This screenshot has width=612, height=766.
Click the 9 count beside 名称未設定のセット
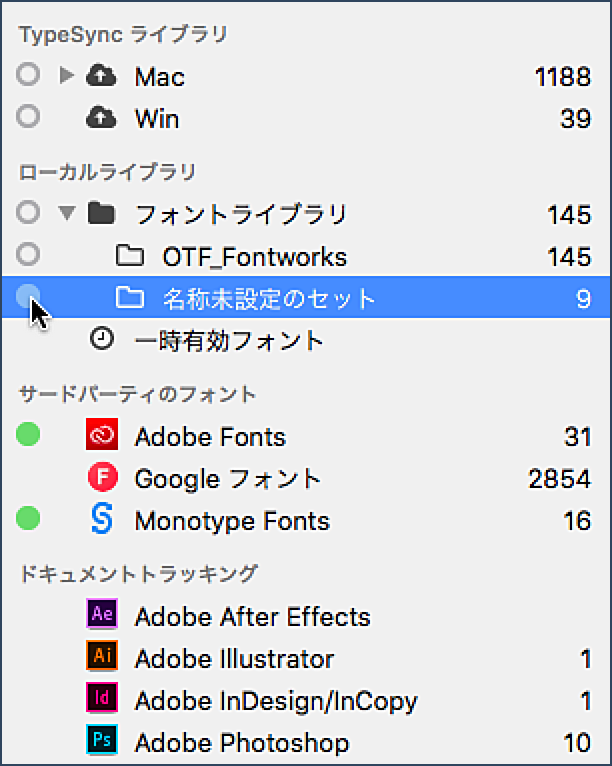(x=584, y=299)
